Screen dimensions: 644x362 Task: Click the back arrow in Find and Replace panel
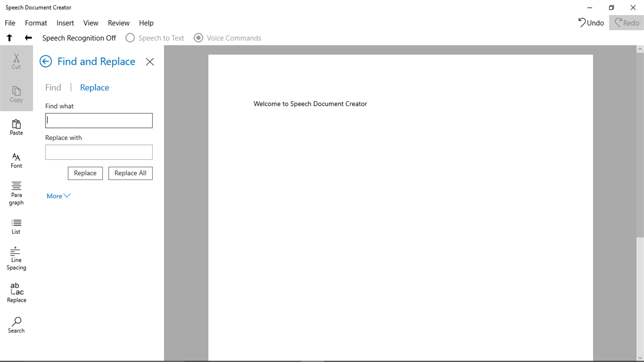coord(46,61)
